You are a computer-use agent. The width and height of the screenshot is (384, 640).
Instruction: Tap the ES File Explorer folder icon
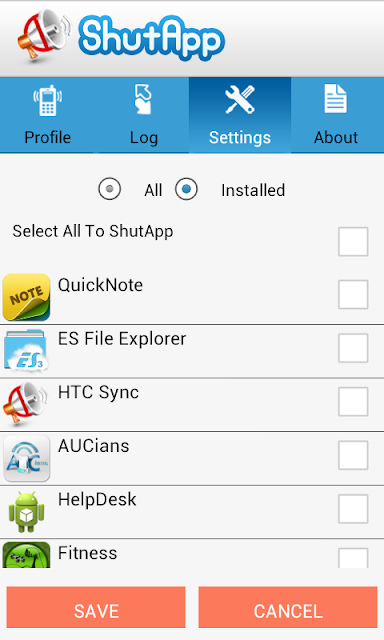[26, 351]
